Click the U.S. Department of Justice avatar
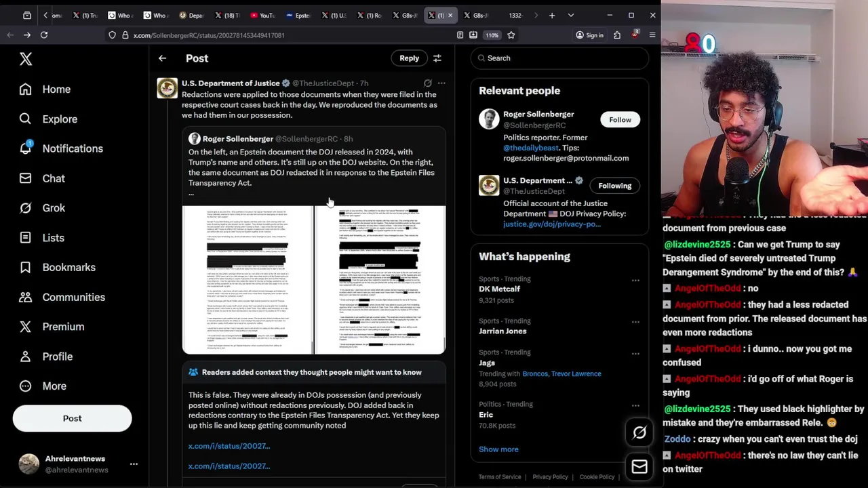The image size is (868, 488). (x=167, y=88)
